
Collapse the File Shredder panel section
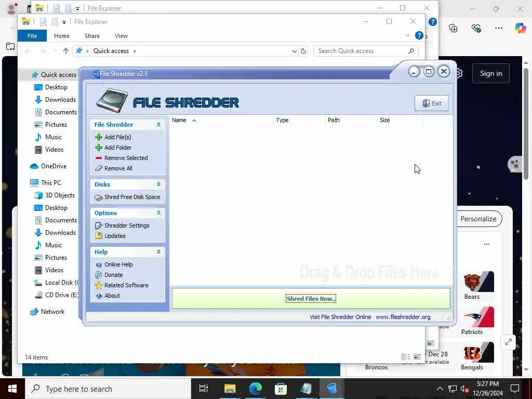(158, 125)
